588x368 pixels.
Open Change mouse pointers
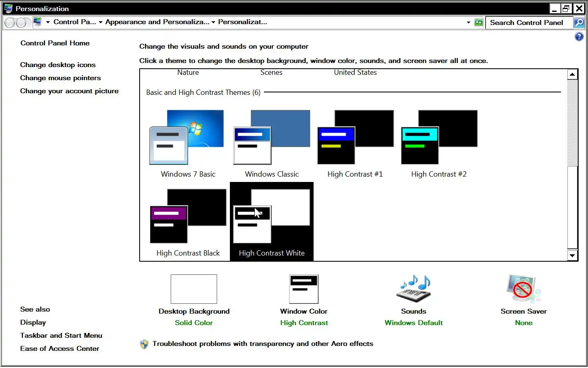point(60,78)
